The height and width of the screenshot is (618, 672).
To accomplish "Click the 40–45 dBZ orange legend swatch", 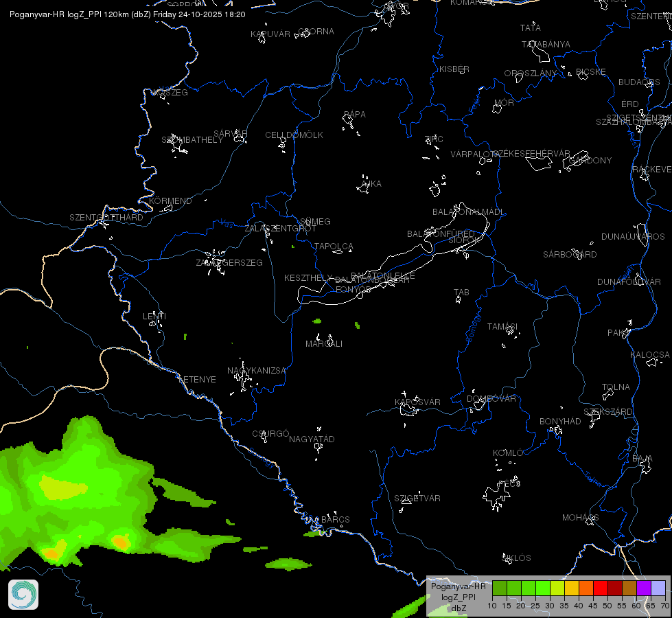I will (586, 588).
